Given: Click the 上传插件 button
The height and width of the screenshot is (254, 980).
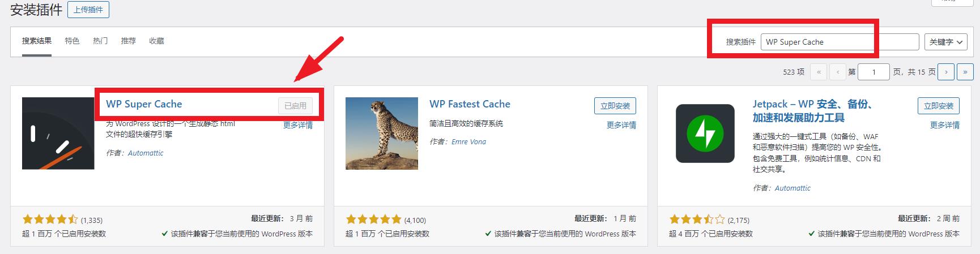Looking at the screenshot, I should (88, 10).
